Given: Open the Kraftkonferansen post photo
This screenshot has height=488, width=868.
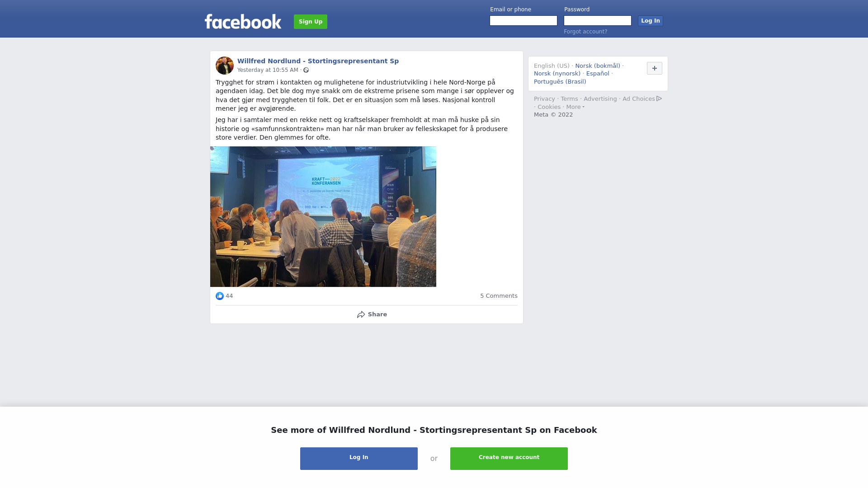Looking at the screenshot, I should tap(323, 216).
